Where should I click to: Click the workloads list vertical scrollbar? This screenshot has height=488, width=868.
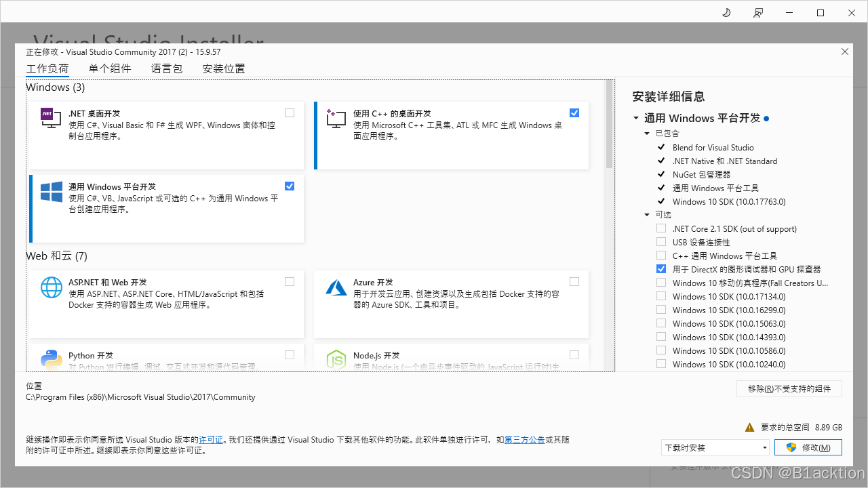pyautogui.click(x=609, y=125)
